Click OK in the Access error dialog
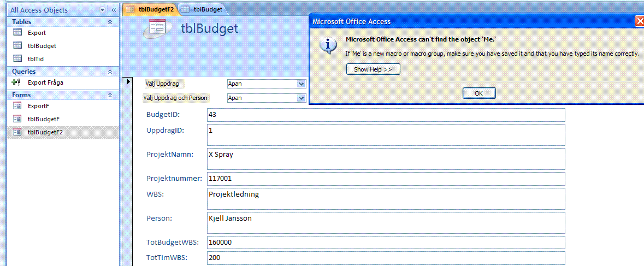Viewport: 644px width, 266px height. [x=479, y=93]
